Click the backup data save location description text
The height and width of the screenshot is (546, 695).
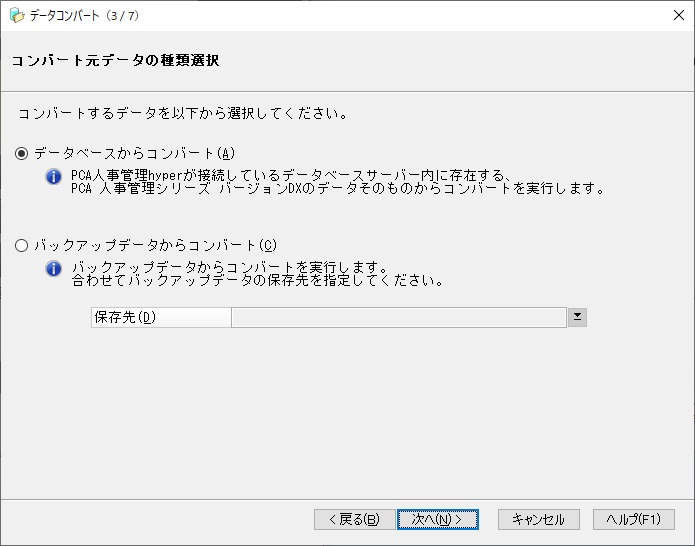[257, 274]
